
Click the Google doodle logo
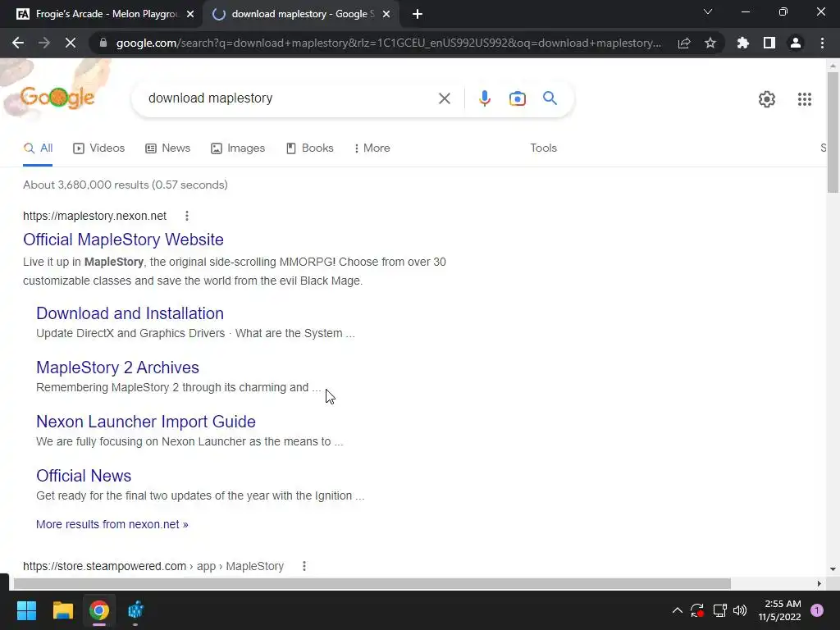[x=57, y=98]
